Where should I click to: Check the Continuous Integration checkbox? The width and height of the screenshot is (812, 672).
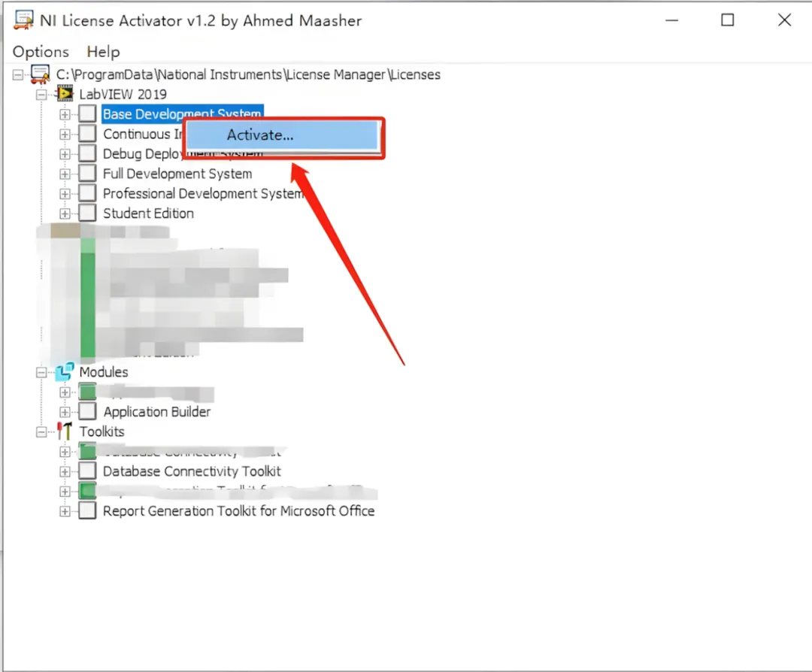[87, 134]
